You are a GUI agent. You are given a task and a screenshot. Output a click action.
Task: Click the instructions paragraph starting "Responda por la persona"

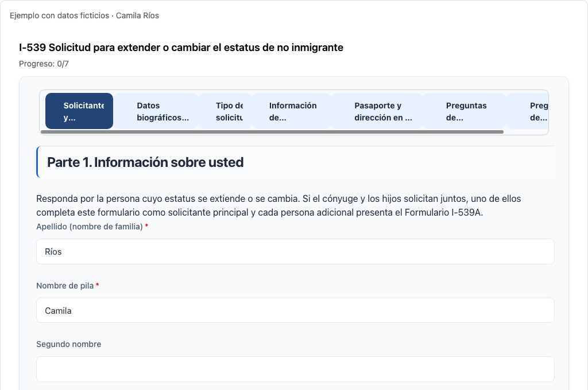click(278, 205)
